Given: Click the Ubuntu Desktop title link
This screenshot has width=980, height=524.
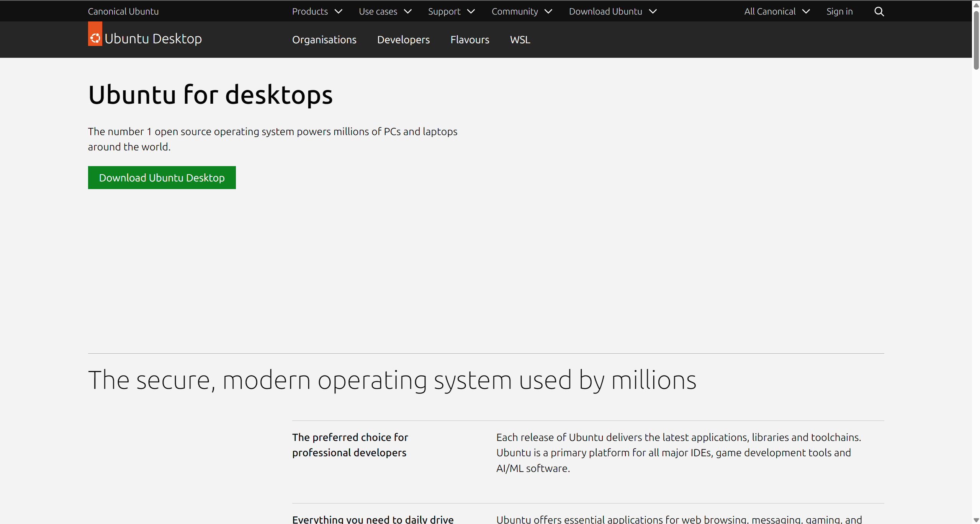Looking at the screenshot, I should click(x=153, y=39).
